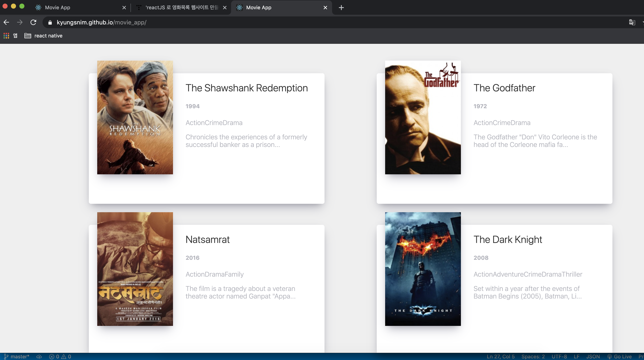Click Go Live in the status bar

click(620, 356)
